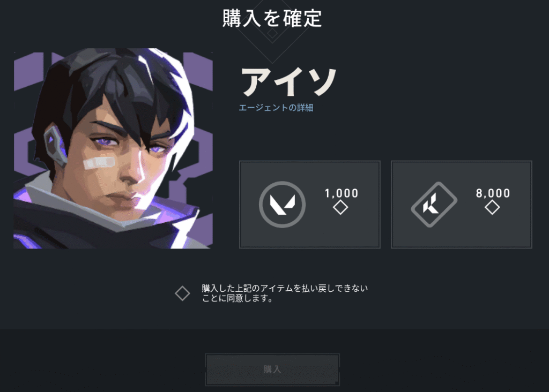
Task: Click the 購入を確定 title text
Action: pyautogui.click(x=272, y=18)
